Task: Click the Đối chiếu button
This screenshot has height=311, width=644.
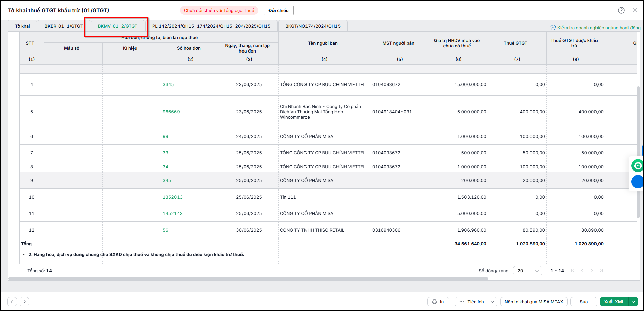Action: (x=279, y=10)
